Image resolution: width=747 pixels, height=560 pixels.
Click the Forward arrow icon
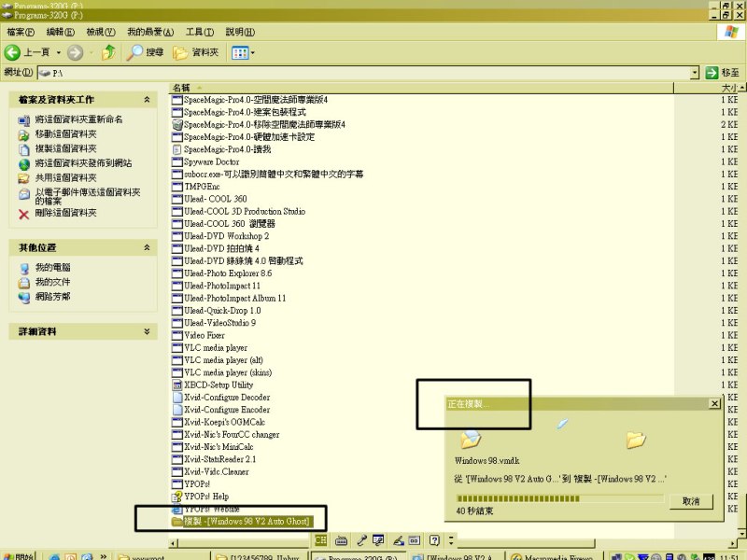click(75, 52)
